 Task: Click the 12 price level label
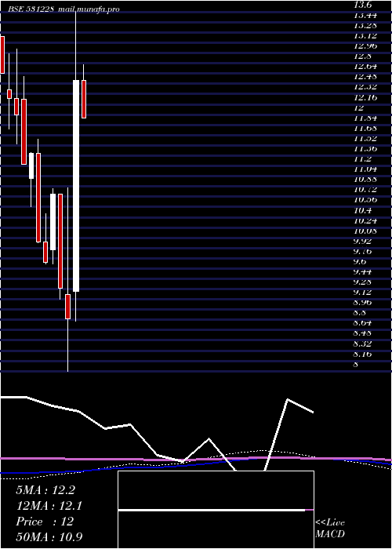(358, 107)
